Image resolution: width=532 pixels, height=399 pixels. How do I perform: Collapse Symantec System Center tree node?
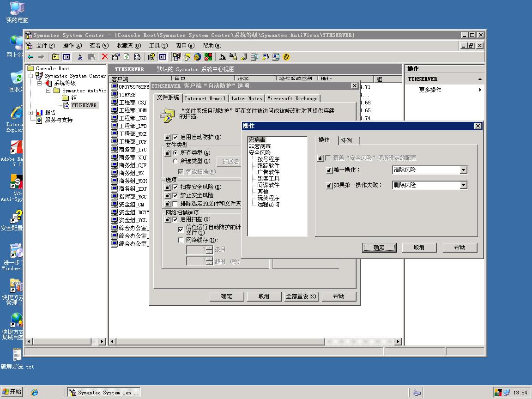pos(31,76)
